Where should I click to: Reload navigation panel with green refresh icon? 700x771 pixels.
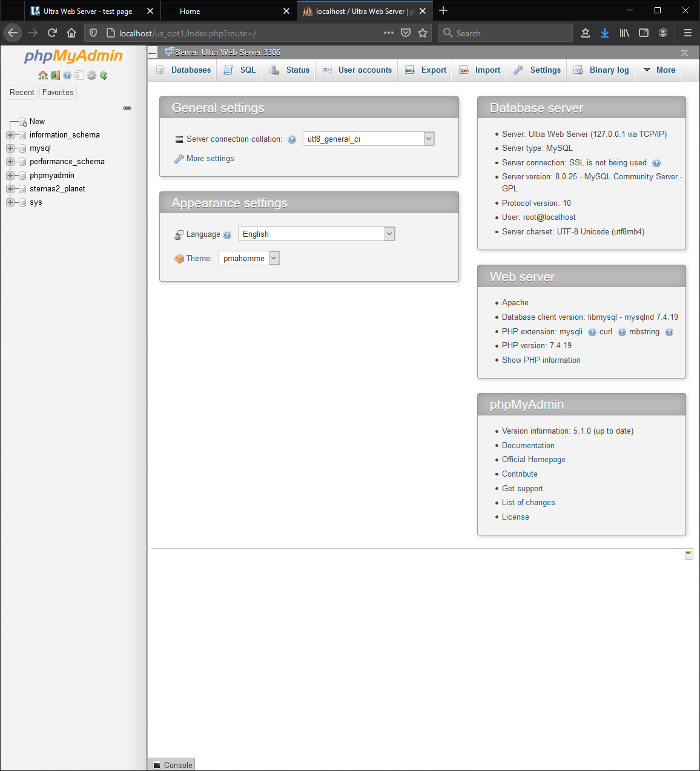point(104,75)
